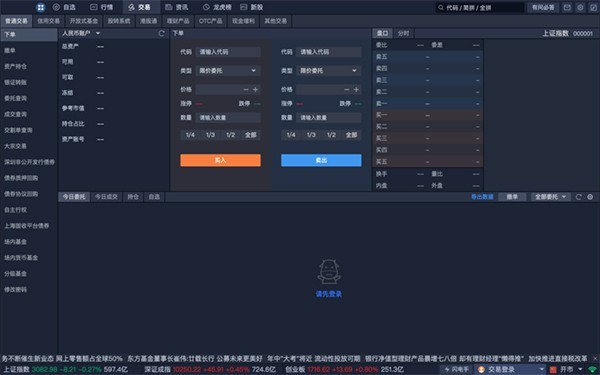
Task: Open the 自选 watchlist tab
Action: point(64,7)
